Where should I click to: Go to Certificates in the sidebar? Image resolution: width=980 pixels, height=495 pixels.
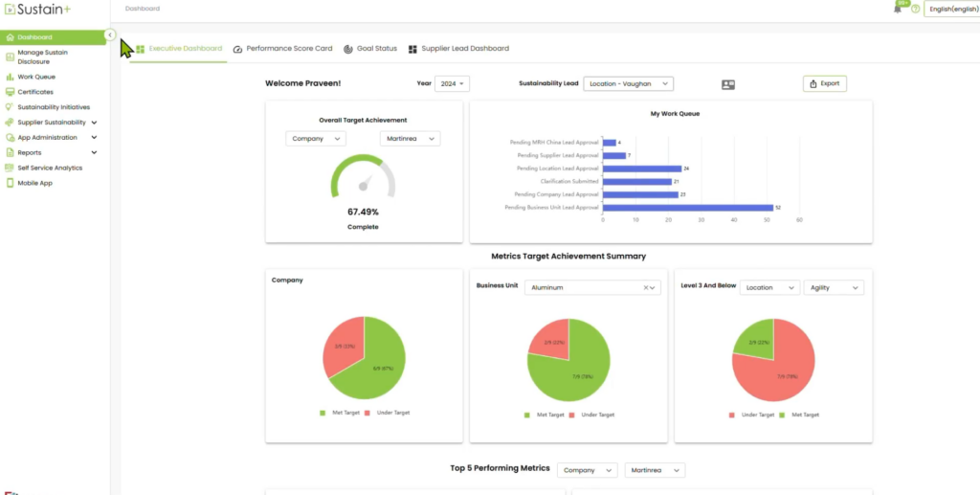[35, 92]
